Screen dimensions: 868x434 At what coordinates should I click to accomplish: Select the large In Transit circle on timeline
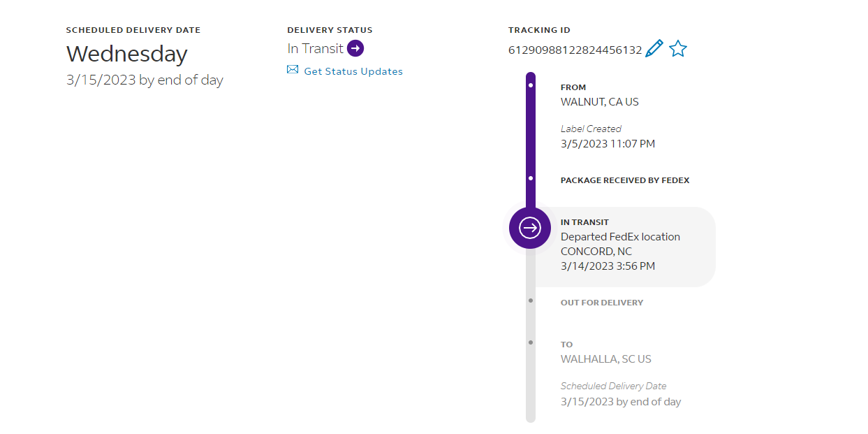pos(530,228)
